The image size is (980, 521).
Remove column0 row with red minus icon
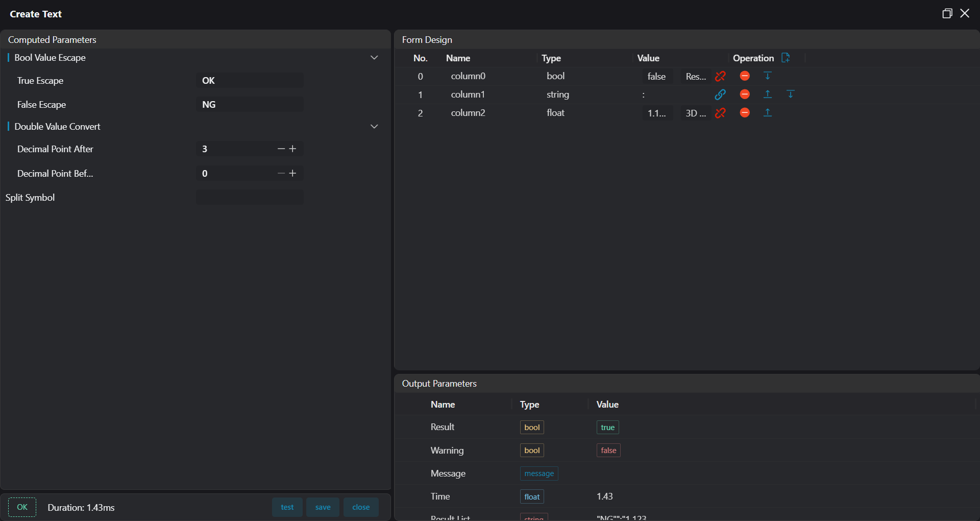click(745, 76)
